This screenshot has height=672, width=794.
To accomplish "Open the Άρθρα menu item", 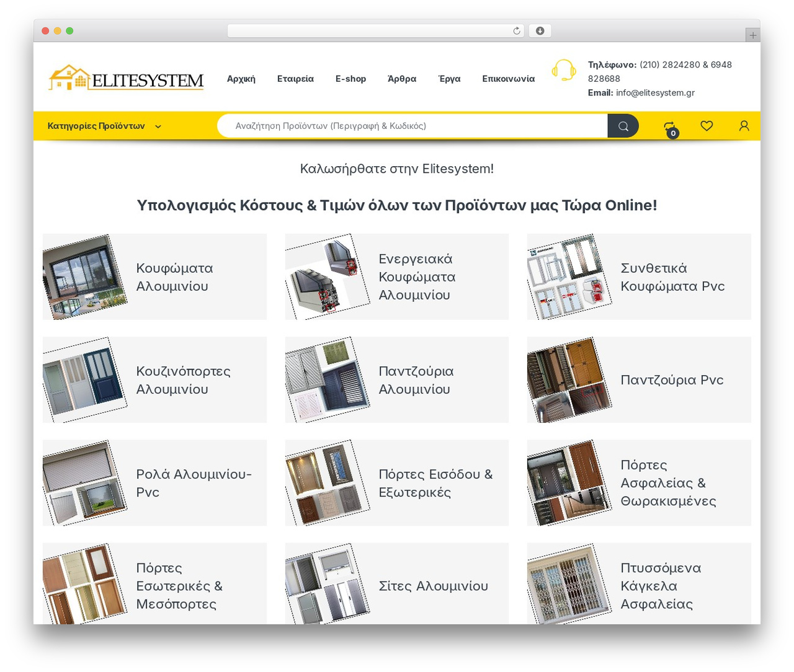I will pyautogui.click(x=402, y=79).
